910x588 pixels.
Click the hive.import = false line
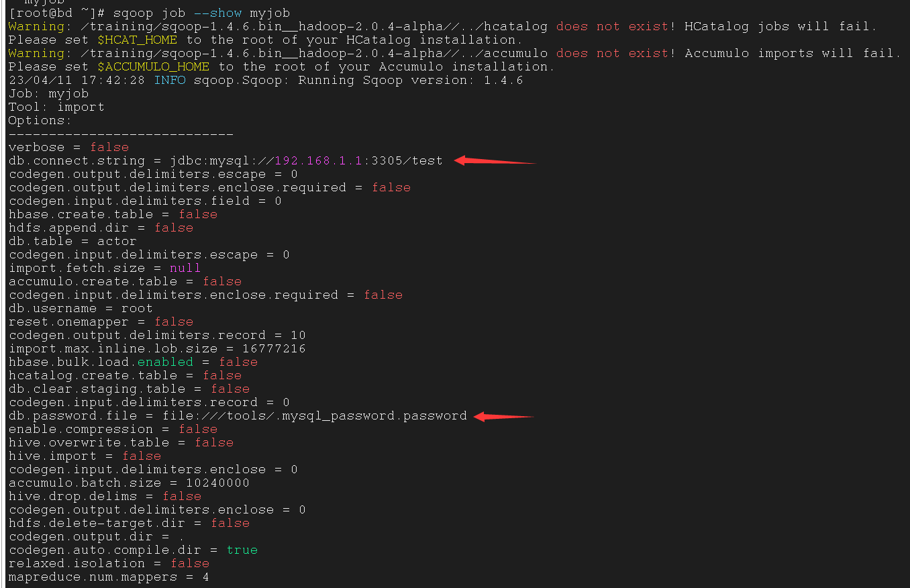click(x=85, y=456)
